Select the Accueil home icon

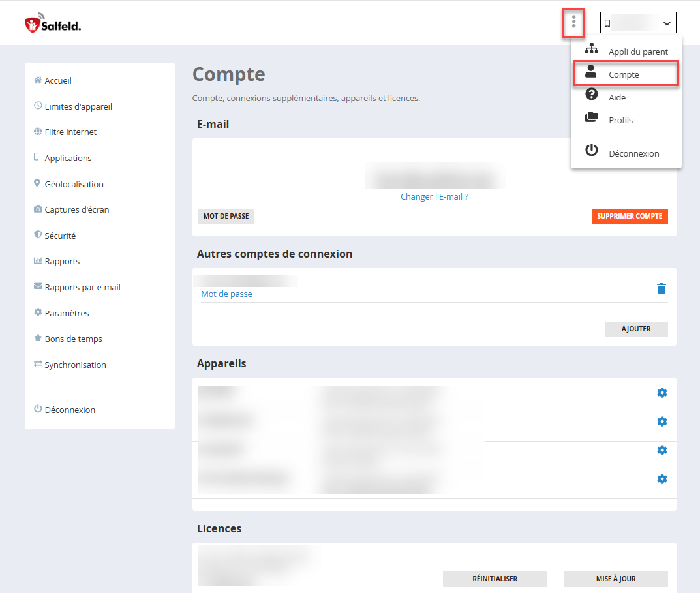38,80
